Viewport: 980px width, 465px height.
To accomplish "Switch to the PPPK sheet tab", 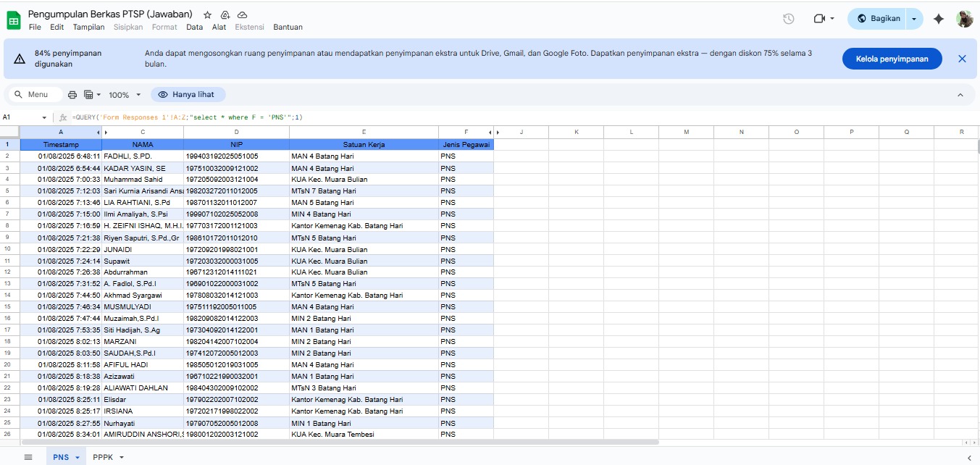I will [103, 457].
